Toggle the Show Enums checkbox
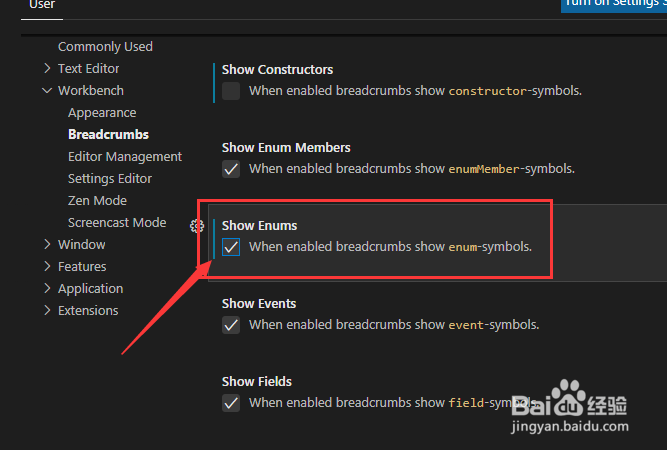 tap(231, 247)
